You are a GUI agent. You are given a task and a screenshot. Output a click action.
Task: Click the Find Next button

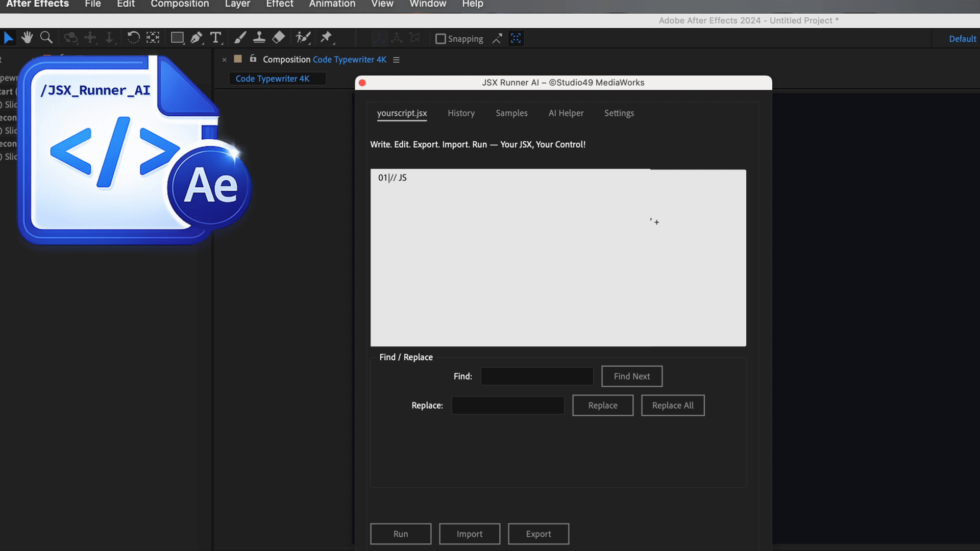(x=632, y=377)
